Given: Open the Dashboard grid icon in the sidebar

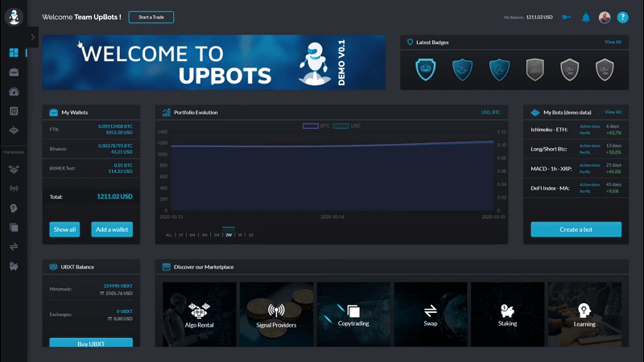Looking at the screenshot, I should [x=14, y=52].
